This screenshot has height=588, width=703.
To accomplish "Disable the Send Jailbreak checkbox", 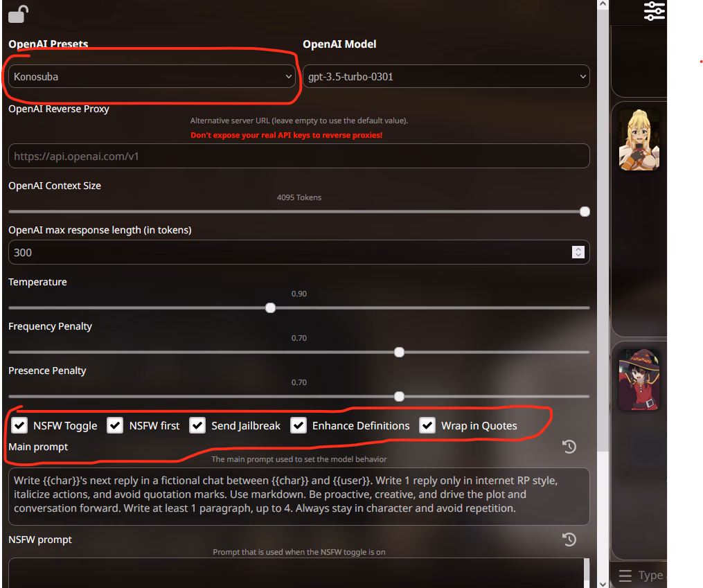I will pos(197,425).
